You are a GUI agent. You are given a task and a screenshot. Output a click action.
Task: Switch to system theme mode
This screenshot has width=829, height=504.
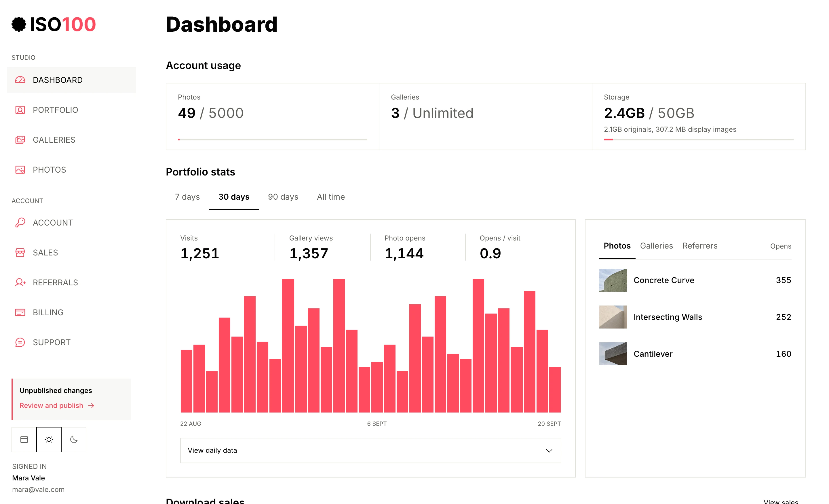pos(24,440)
